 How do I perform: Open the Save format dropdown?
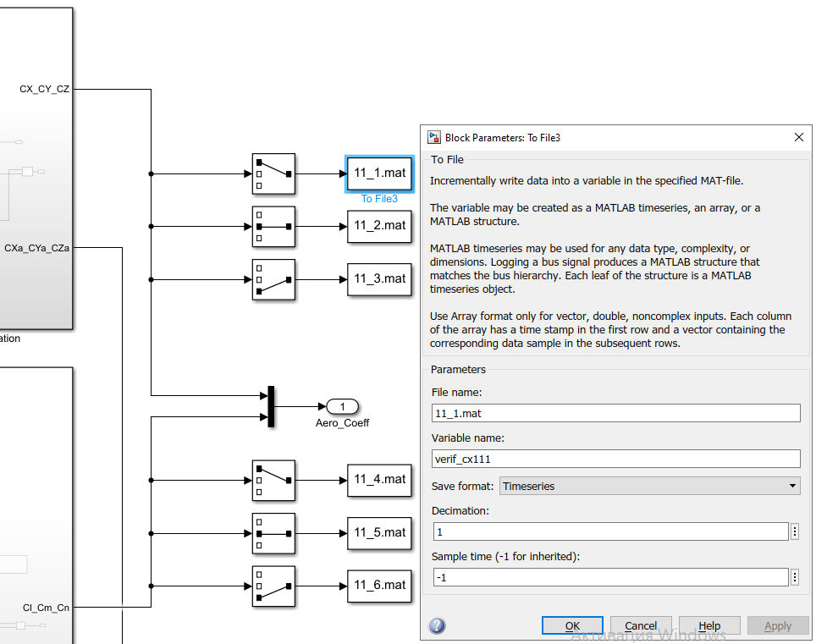point(649,486)
